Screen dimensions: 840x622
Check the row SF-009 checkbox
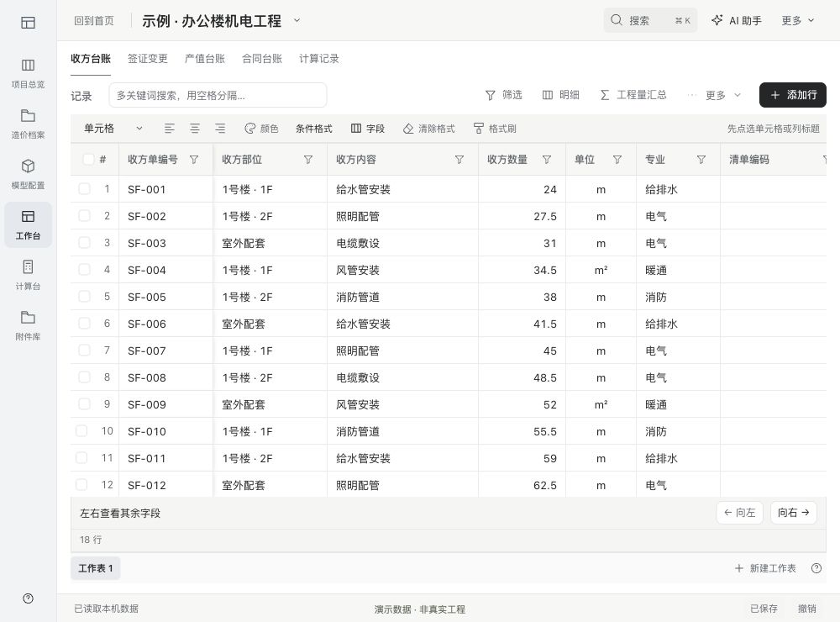click(x=84, y=403)
